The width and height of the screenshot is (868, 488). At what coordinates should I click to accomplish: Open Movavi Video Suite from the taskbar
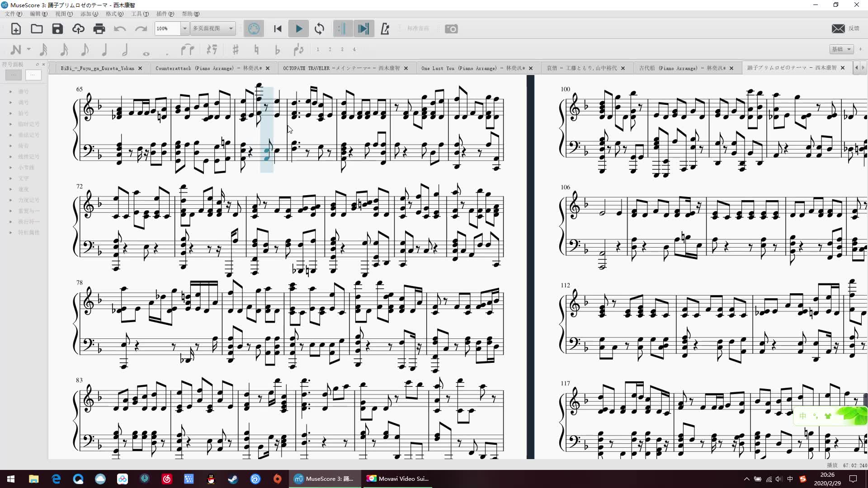pyautogui.click(x=397, y=479)
